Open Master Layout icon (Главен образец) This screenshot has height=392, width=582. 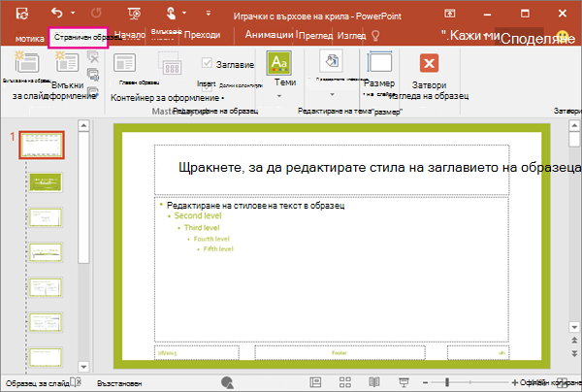pyautogui.click(x=125, y=62)
